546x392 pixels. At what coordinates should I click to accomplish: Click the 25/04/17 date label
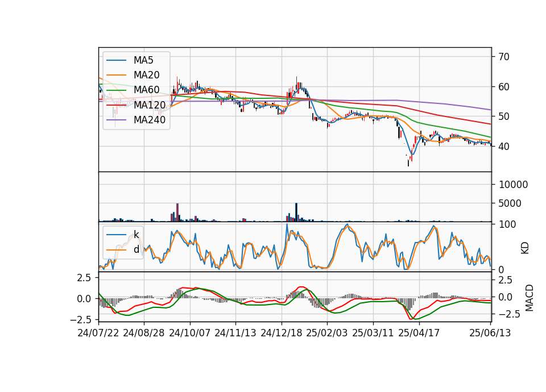click(x=419, y=333)
